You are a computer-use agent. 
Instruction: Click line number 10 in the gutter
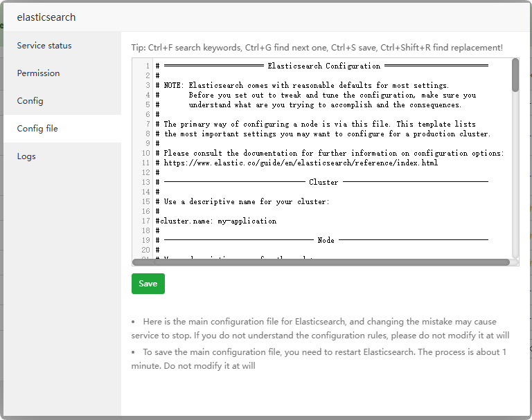[x=146, y=154]
